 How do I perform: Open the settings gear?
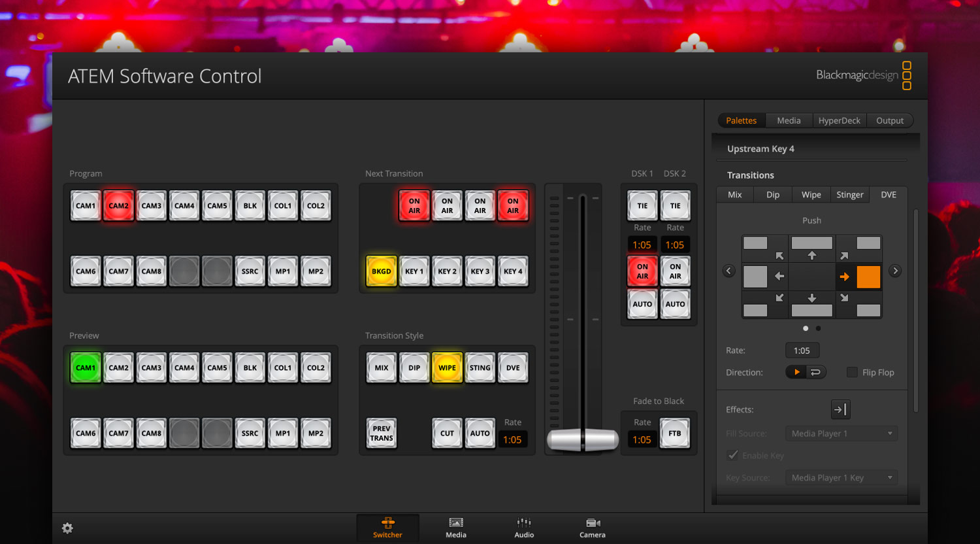tap(67, 528)
